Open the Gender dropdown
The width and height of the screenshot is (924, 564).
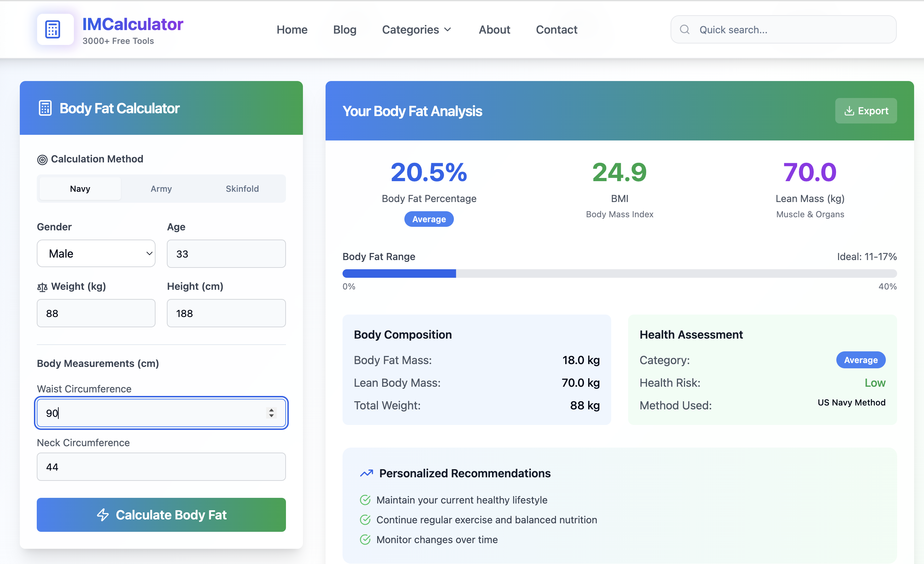(x=96, y=254)
